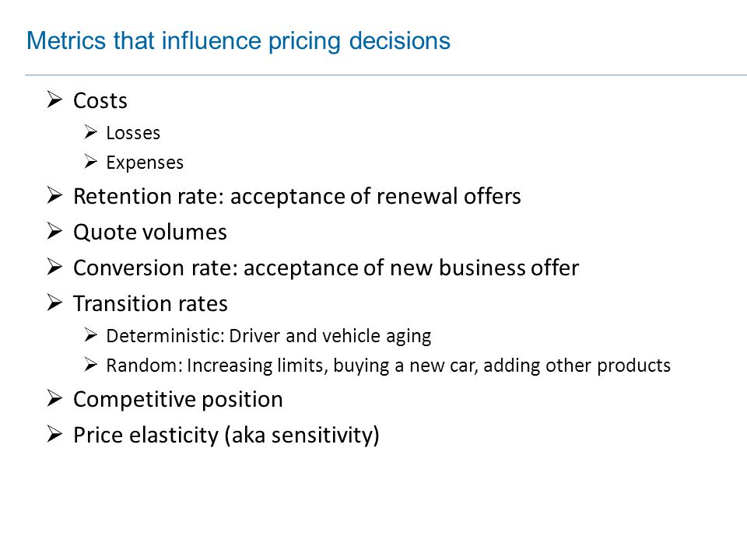
Task: Click the Conversion rate new business offer line
Action: (x=326, y=268)
